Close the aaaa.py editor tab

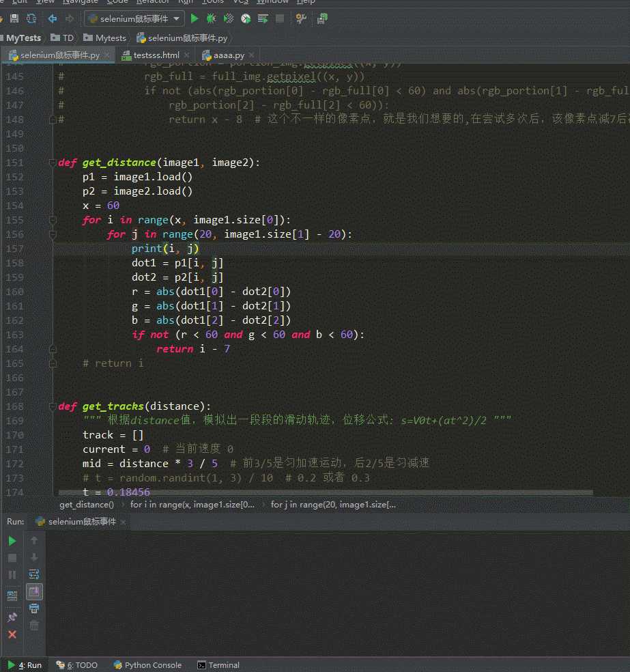coord(251,55)
